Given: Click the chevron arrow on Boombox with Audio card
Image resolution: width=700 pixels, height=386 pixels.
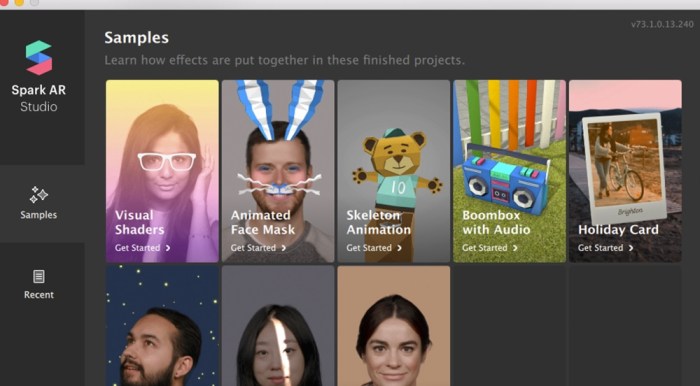Looking at the screenshot, I should (515, 248).
